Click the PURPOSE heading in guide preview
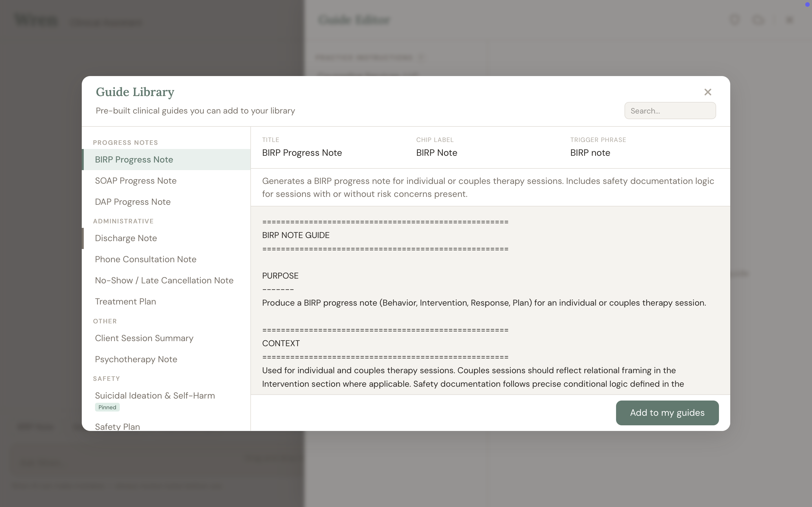 coord(280,276)
